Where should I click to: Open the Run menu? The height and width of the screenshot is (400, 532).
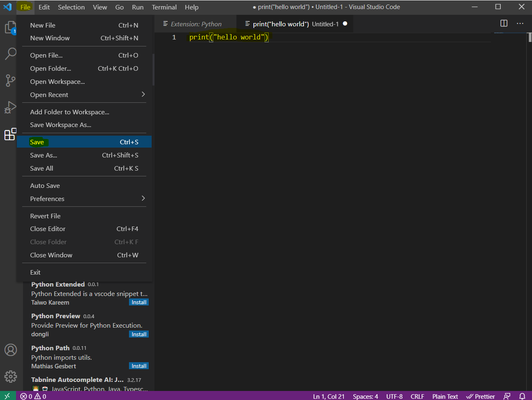(138, 7)
